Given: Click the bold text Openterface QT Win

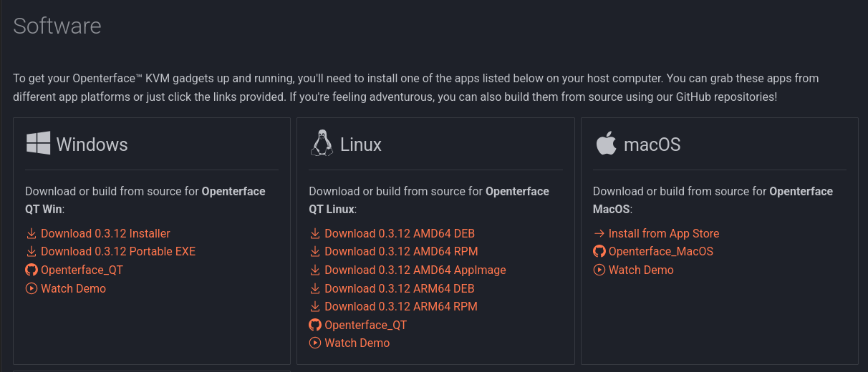Looking at the screenshot, I should pos(145,200).
